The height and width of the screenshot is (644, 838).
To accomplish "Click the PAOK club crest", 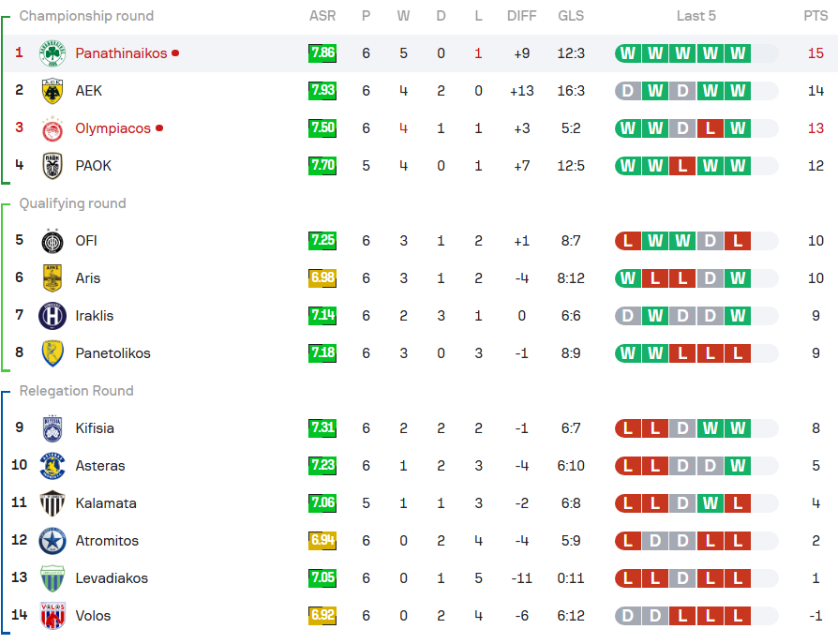I will (x=52, y=166).
